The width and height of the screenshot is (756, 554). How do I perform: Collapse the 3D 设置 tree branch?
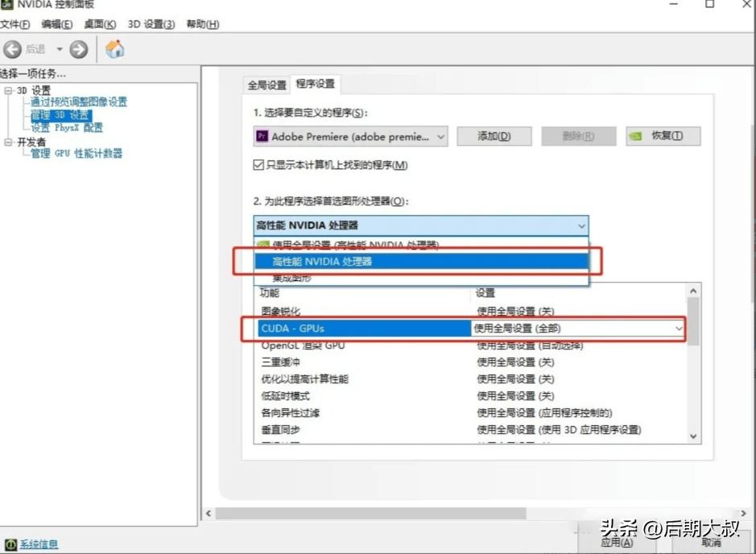click(x=6, y=90)
